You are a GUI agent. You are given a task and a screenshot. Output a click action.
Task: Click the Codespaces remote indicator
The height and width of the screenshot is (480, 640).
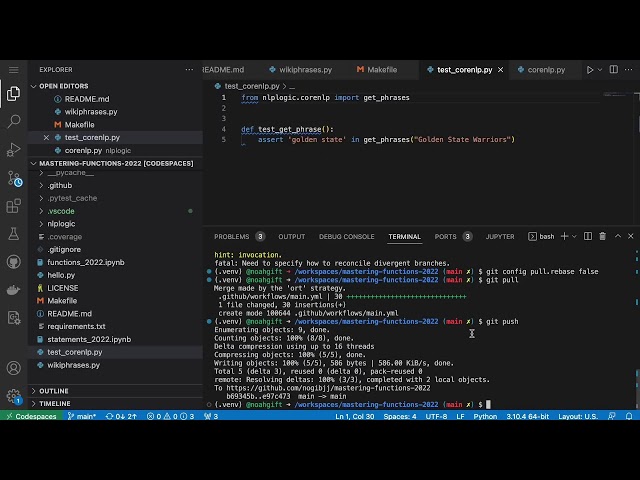[x=31, y=416]
